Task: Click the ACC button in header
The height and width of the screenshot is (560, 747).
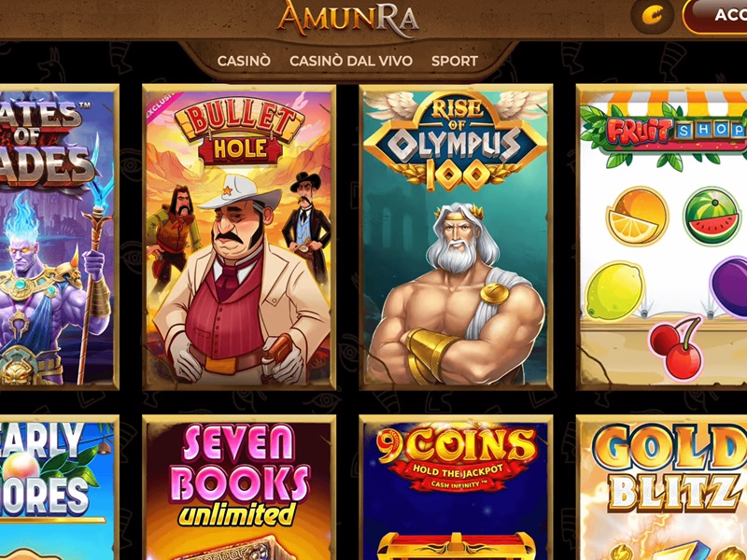Action: [x=714, y=16]
